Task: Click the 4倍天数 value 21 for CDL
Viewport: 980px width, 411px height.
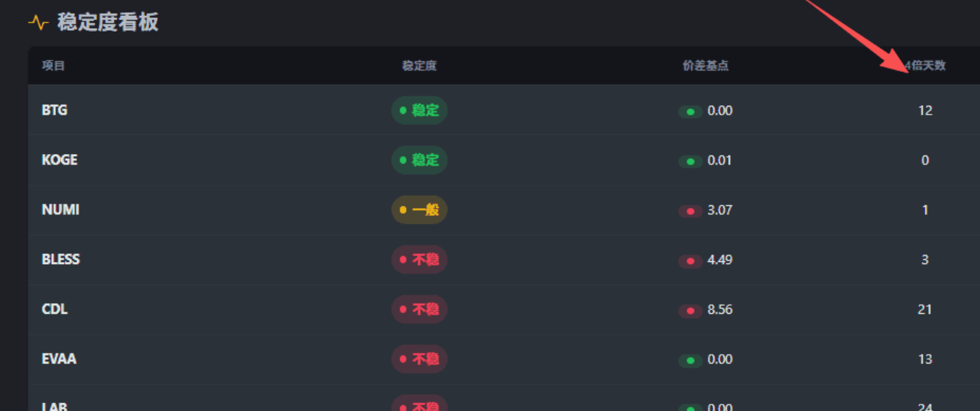Action: tap(925, 310)
